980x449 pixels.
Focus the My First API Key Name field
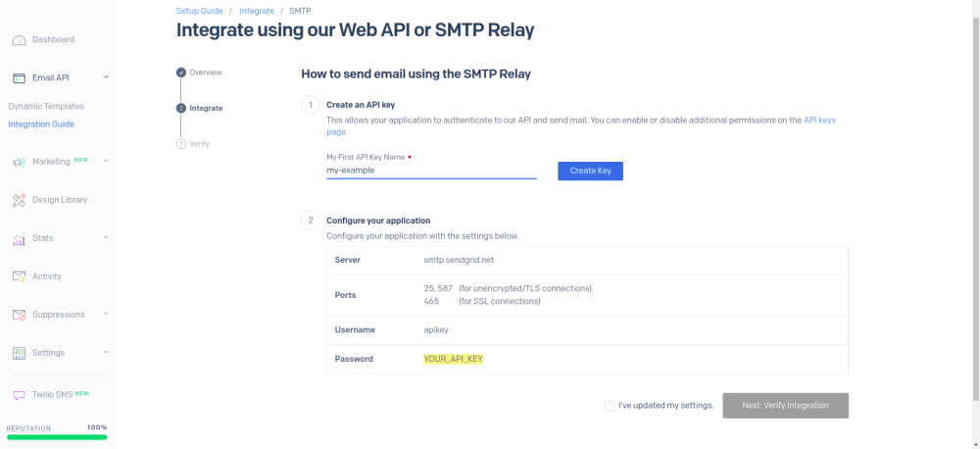(x=431, y=171)
